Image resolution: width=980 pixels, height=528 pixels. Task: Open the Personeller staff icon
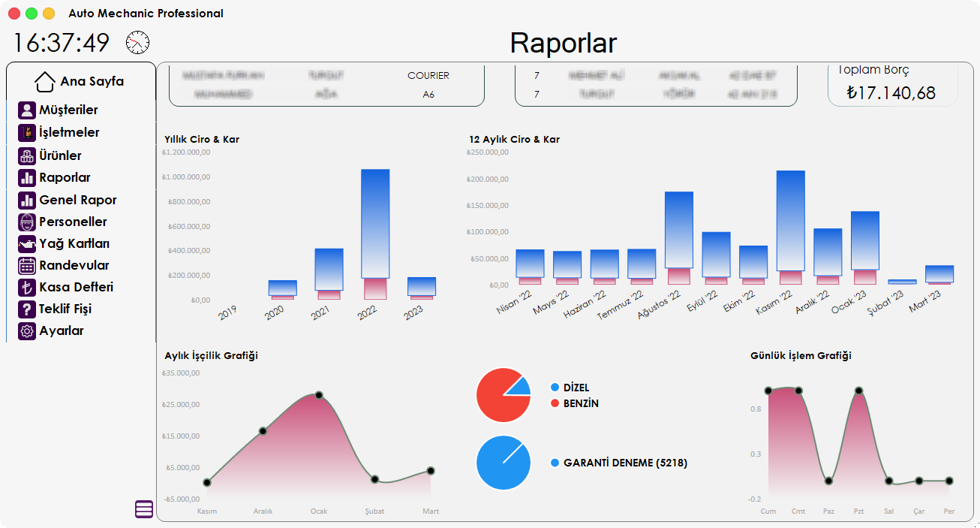tap(27, 222)
